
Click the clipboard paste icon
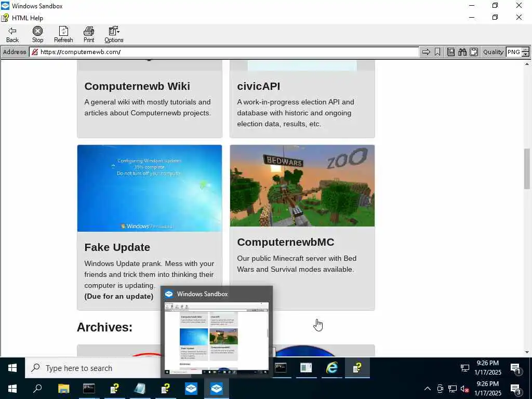(474, 52)
